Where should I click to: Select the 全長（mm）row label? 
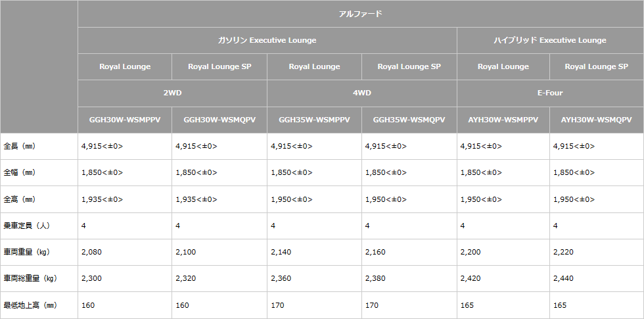pos(20,146)
